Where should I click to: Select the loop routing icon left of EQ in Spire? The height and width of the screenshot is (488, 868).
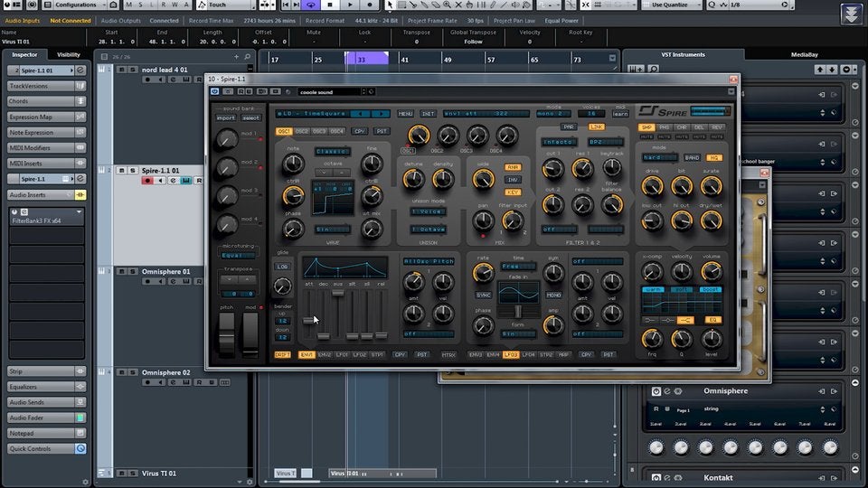pos(686,320)
